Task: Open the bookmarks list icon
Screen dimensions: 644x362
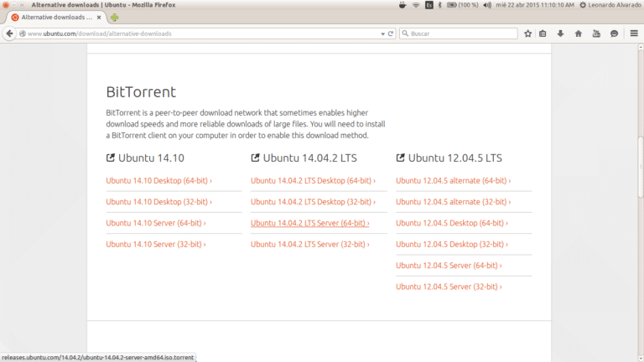Action: (543, 34)
